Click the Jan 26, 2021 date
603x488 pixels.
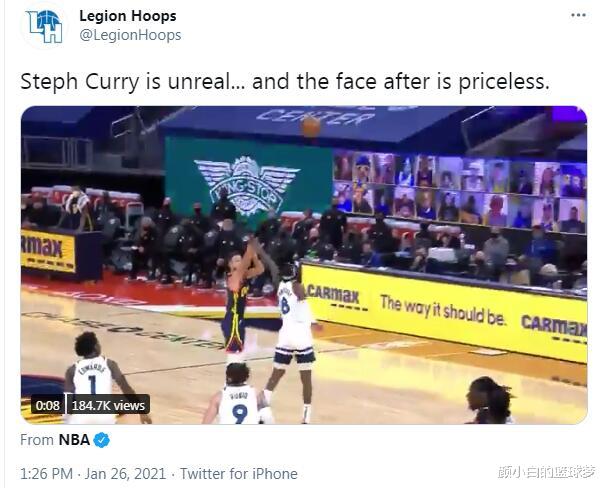(125, 474)
